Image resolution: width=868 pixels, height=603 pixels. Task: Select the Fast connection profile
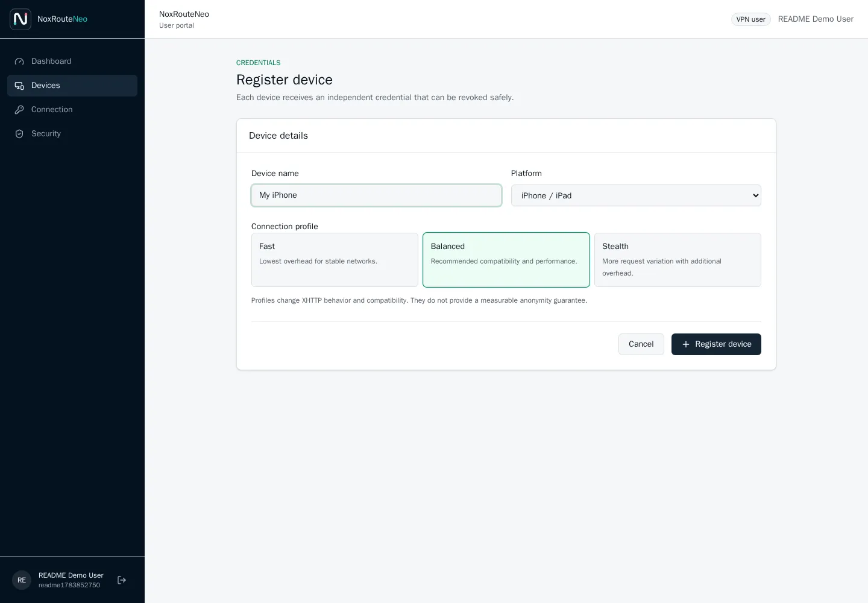335,260
